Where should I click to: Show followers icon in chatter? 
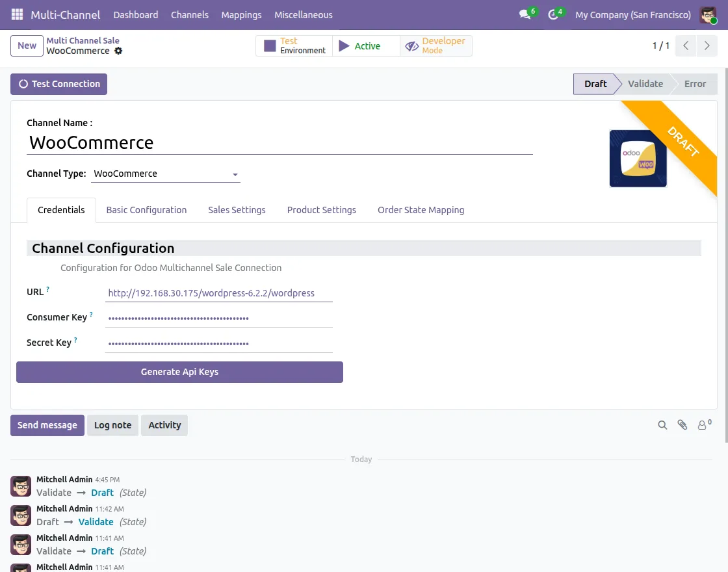(705, 424)
